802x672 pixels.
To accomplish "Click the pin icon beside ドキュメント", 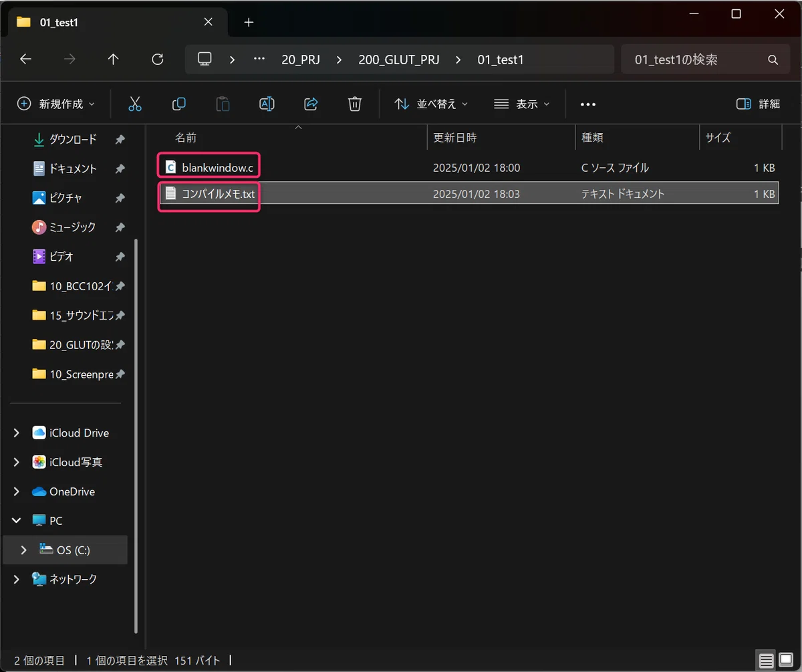I will pyautogui.click(x=120, y=169).
